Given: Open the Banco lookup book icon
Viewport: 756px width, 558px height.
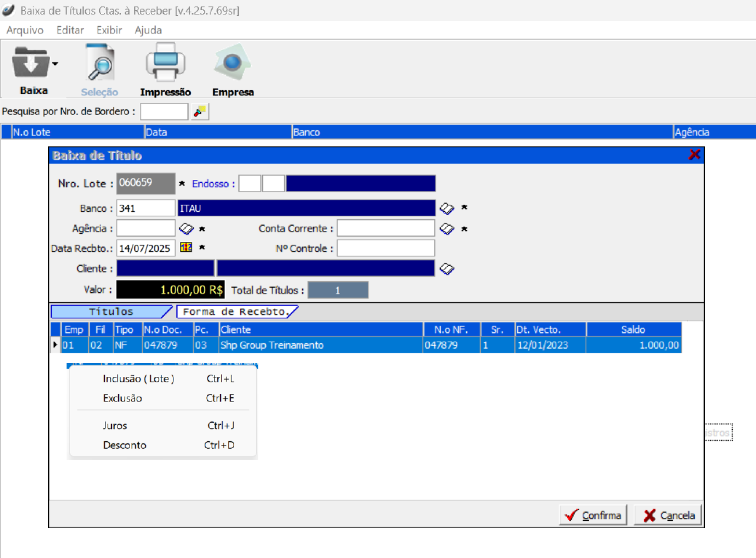Looking at the screenshot, I should [447, 208].
